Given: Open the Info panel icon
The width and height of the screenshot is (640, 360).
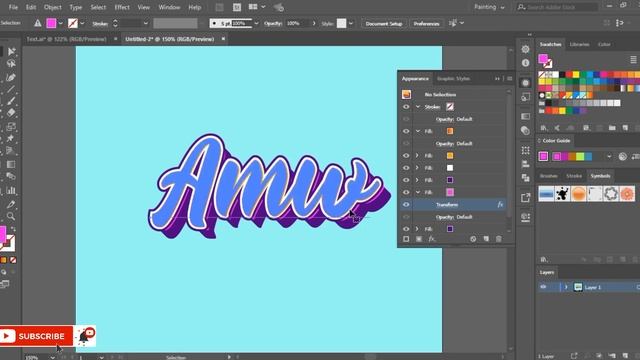Looking at the screenshot, I should [526, 63].
